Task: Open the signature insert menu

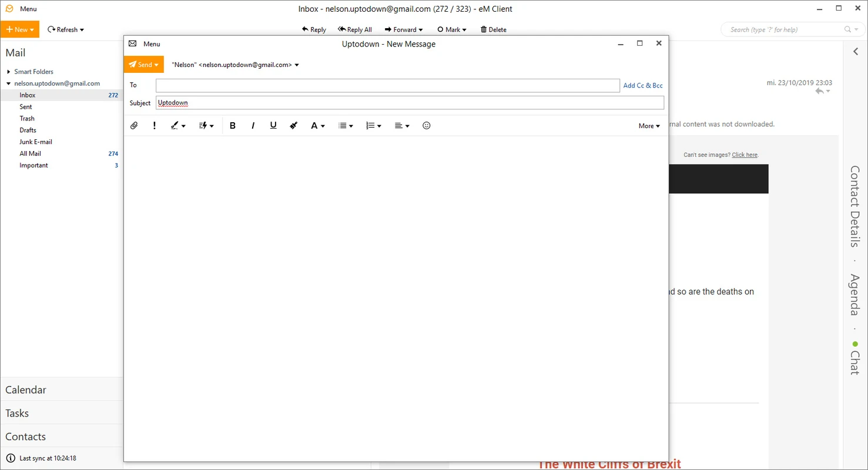Action: pyautogui.click(x=177, y=126)
